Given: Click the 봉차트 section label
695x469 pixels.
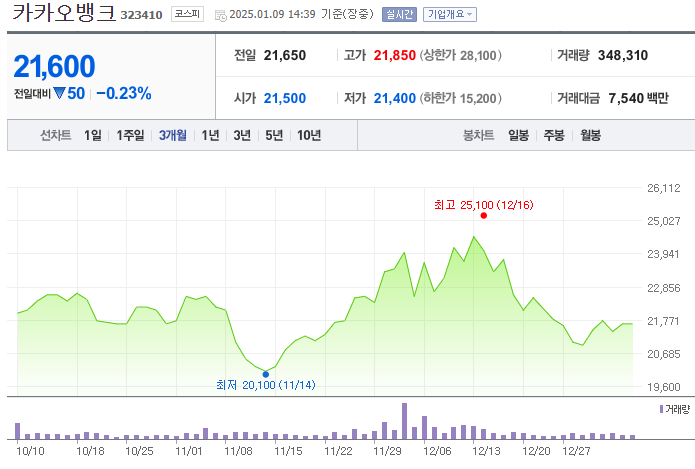Looking at the screenshot, I should [x=478, y=135].
